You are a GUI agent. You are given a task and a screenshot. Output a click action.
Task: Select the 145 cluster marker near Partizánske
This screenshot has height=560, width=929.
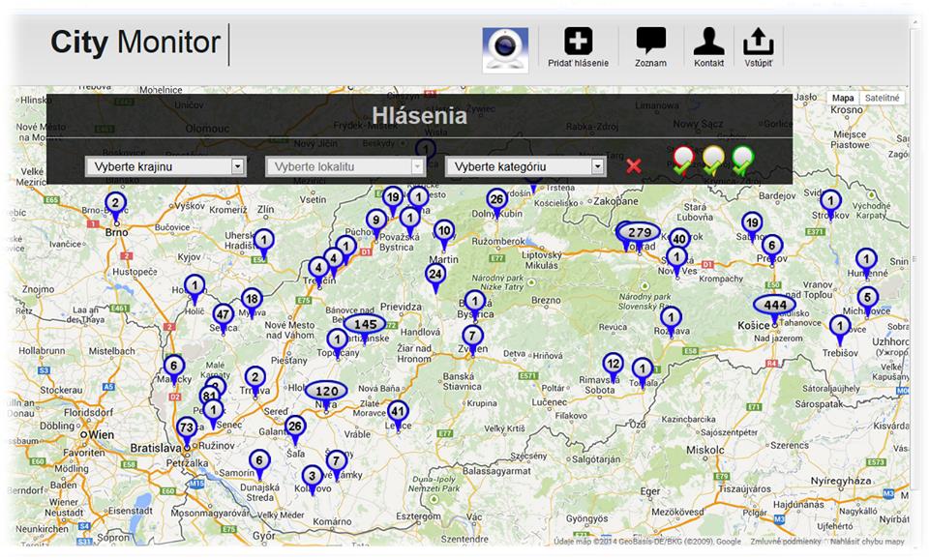click(365, 324)
